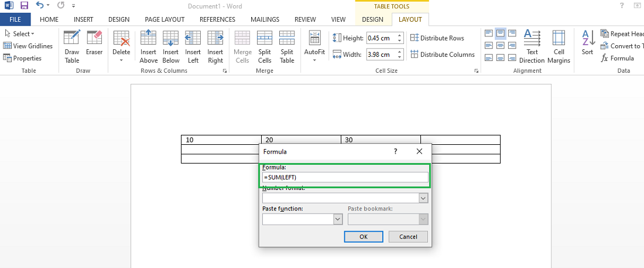Click the column Width value field

[381, 55]
